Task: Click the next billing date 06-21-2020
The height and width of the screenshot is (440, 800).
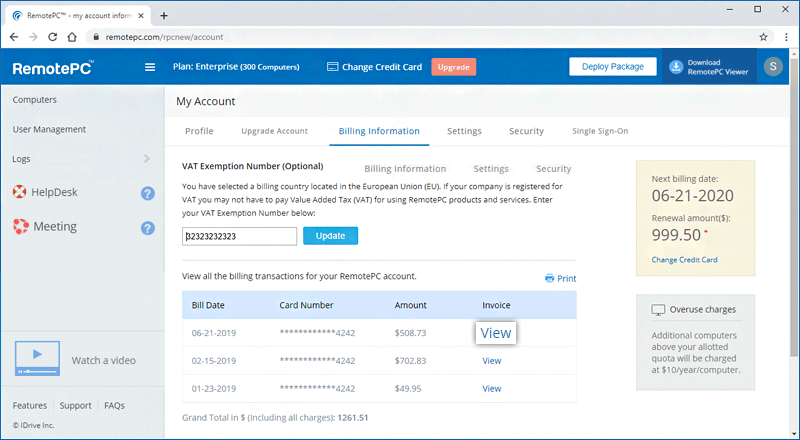Action: [693, 195]
